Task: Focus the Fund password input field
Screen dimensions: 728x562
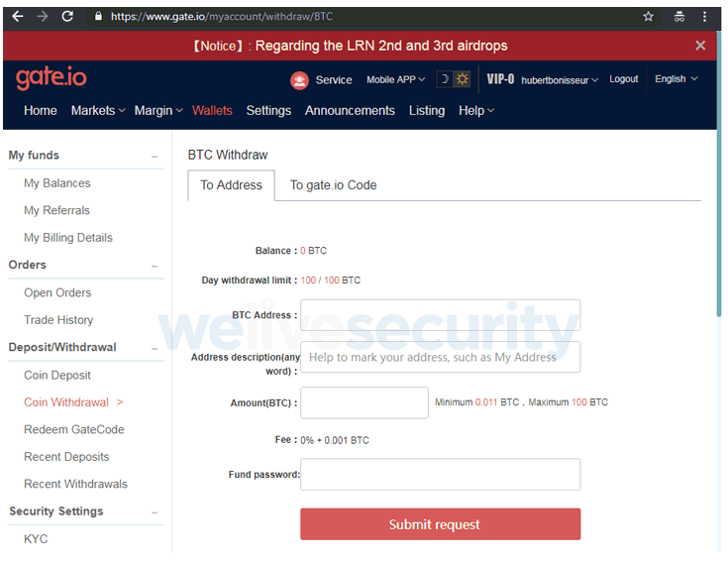Action: pyautogui.click(x=440, y=474)
